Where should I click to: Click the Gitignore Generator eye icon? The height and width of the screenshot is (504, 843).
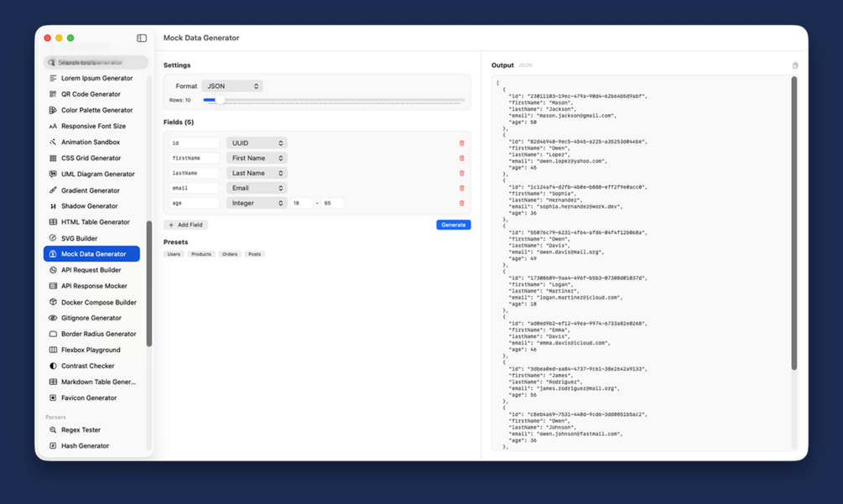pos(53,318)
